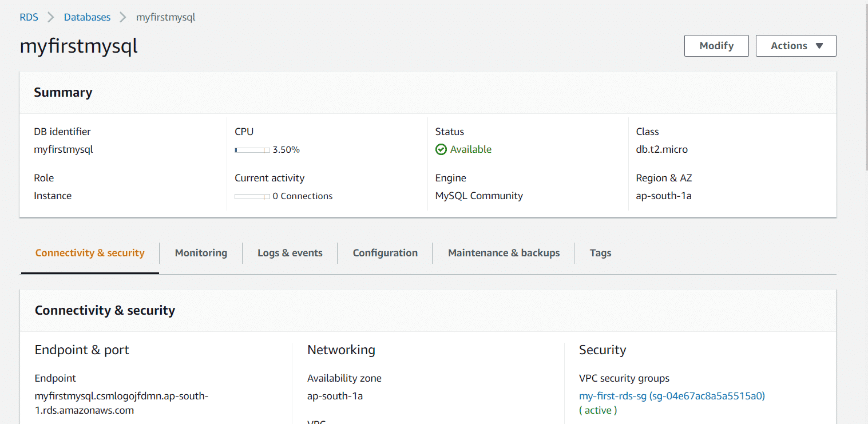Open the Maintenance & backups tab
868x424 pixels.
[x=504, y=253]
